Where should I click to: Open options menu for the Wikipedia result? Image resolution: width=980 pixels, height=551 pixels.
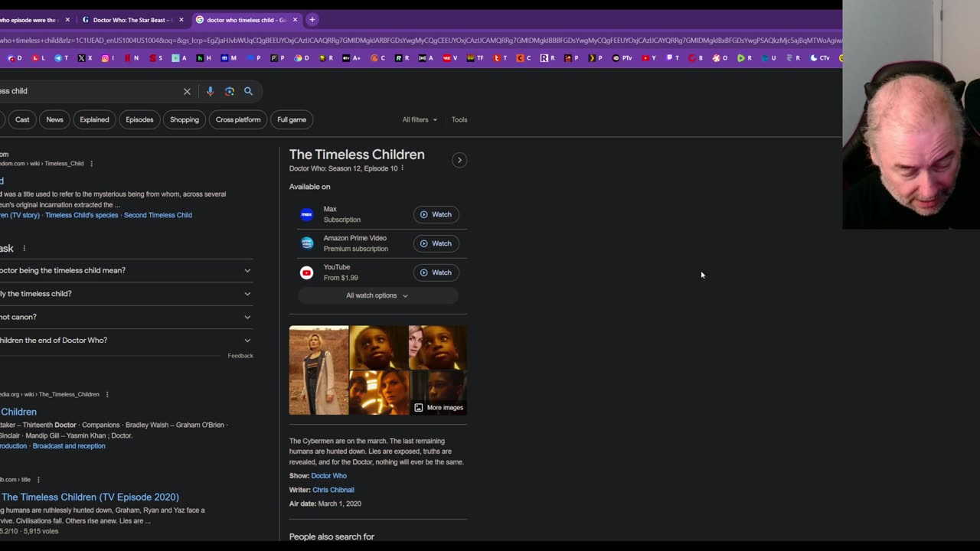[x=107, y=395]
